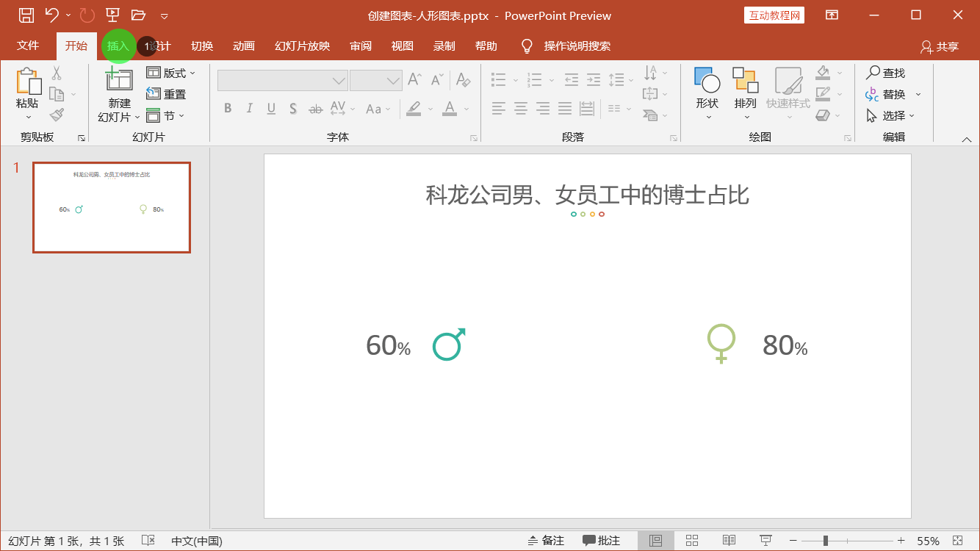Switch to the 插入 tab
The width and height of the screenshot is (980, 551).
tap(118, 46)
